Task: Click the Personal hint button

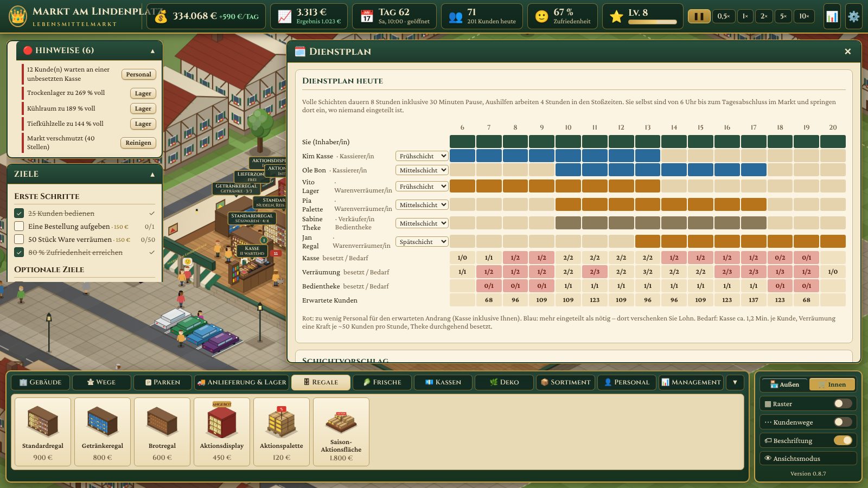Action: point(138,74)
